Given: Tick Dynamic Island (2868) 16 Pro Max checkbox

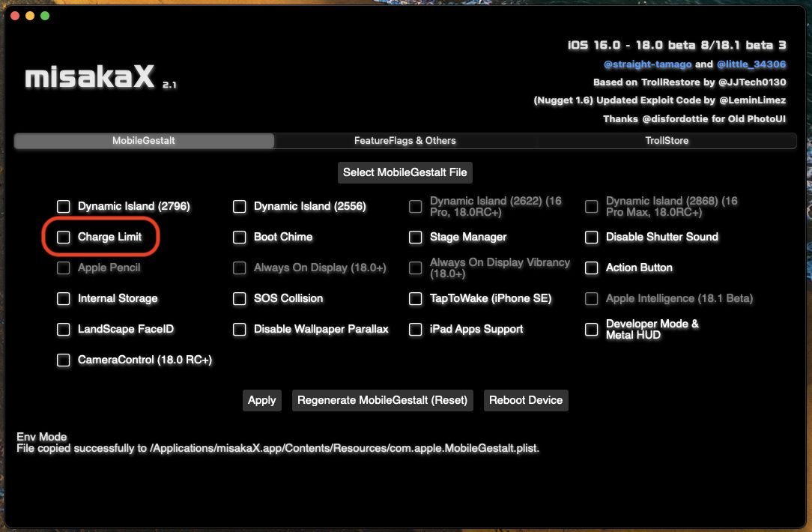Looking at the screenshot, I should pyautogui.click(x=591, y=206).
